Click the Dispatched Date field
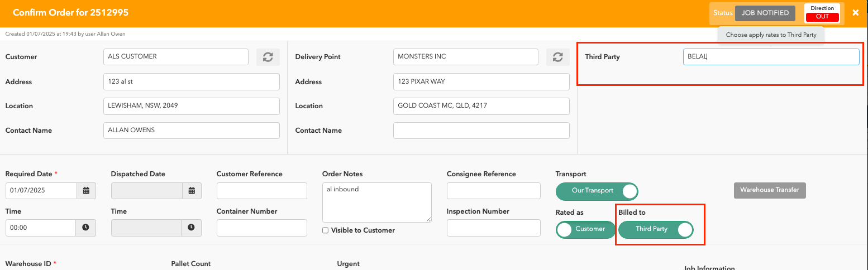 coord(147,190)
